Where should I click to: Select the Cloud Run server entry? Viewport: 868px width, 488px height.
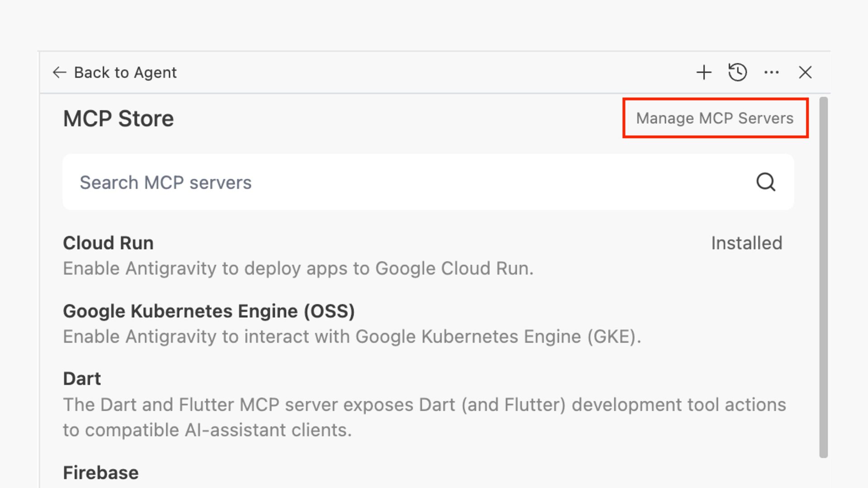point(108,243)
